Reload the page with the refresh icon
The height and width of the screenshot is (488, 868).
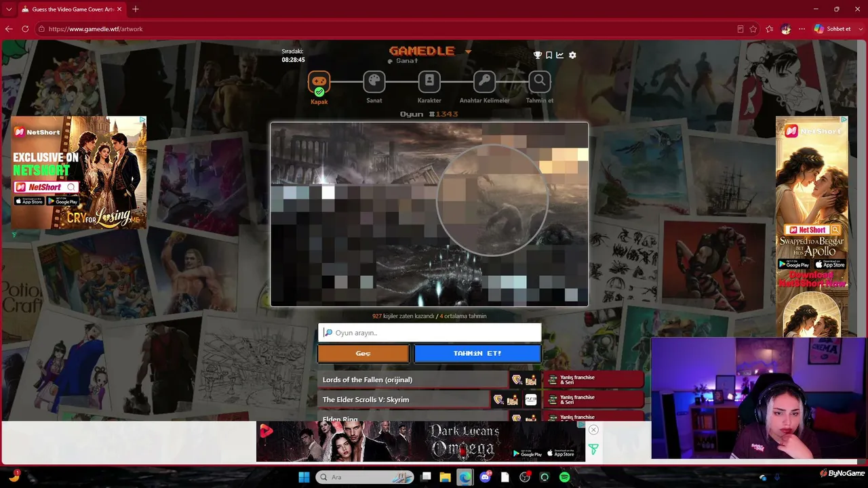(x=25, y=29)
